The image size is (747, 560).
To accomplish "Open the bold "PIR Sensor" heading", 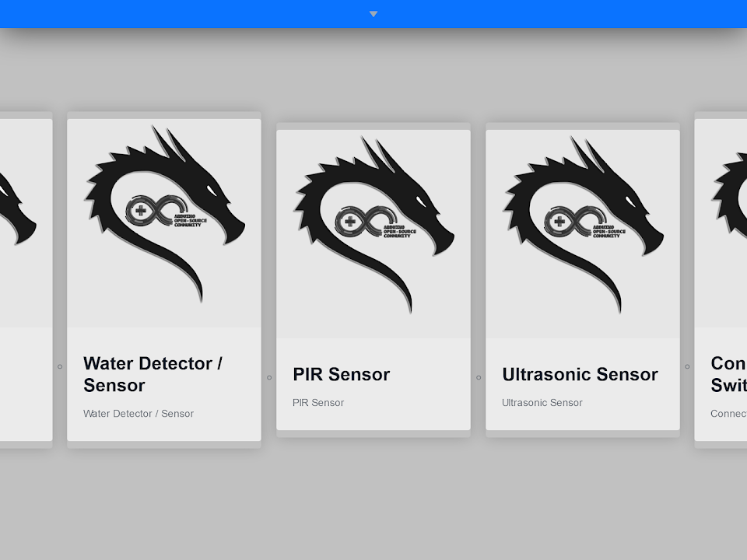I will click(341, 374).
